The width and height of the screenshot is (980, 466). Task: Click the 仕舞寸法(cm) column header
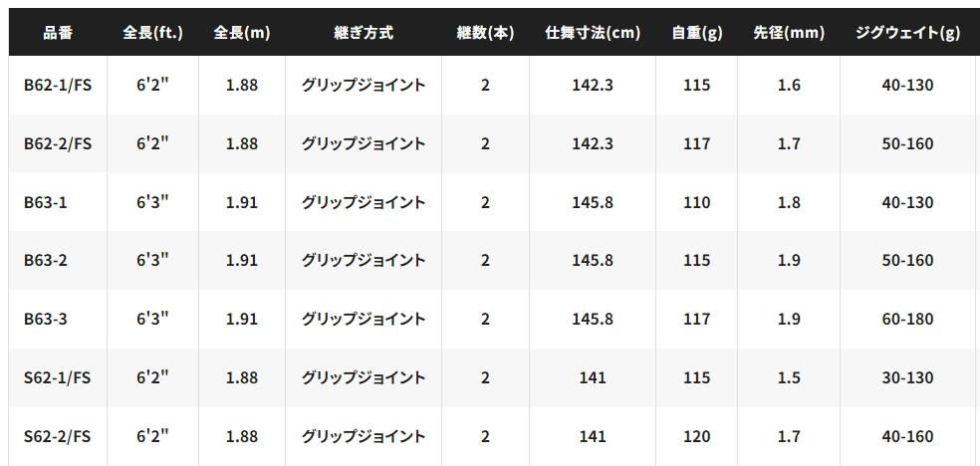pos(593,33)
